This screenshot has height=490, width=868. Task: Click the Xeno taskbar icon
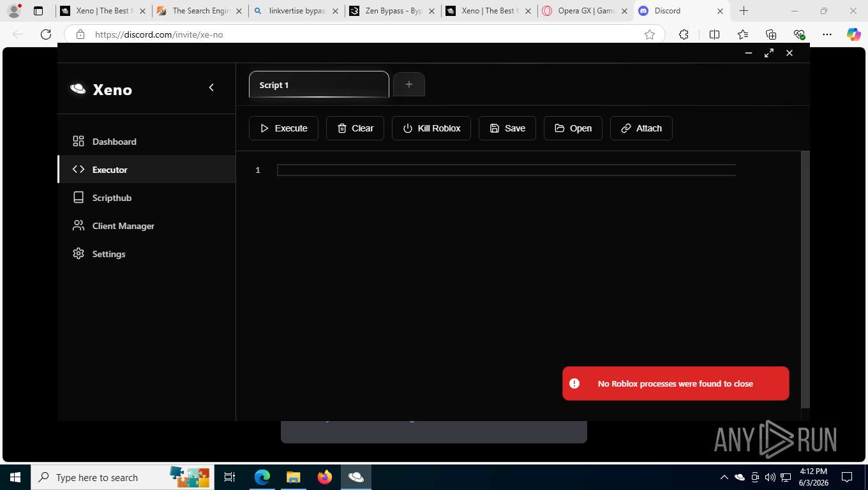[355, 477]
